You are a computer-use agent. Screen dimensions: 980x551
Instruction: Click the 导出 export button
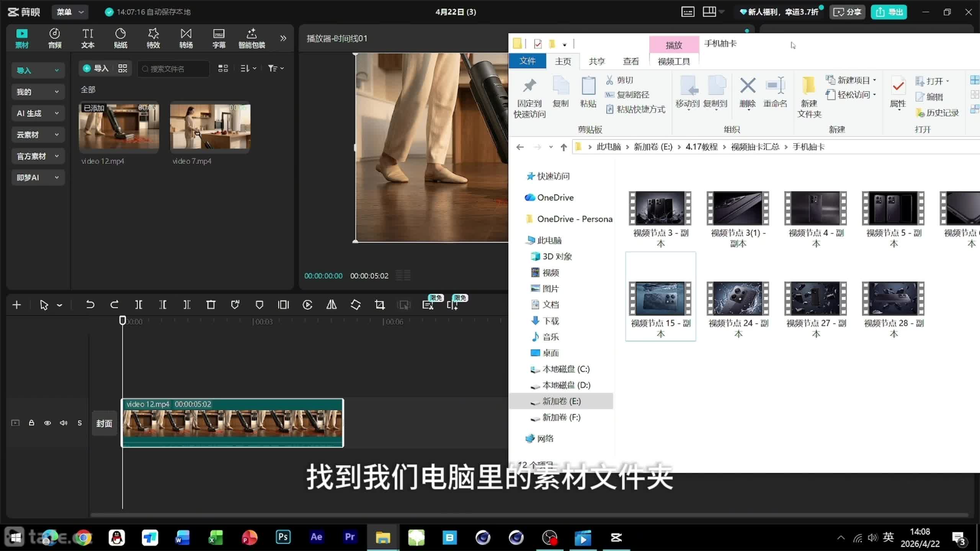[x=889, y=12]
